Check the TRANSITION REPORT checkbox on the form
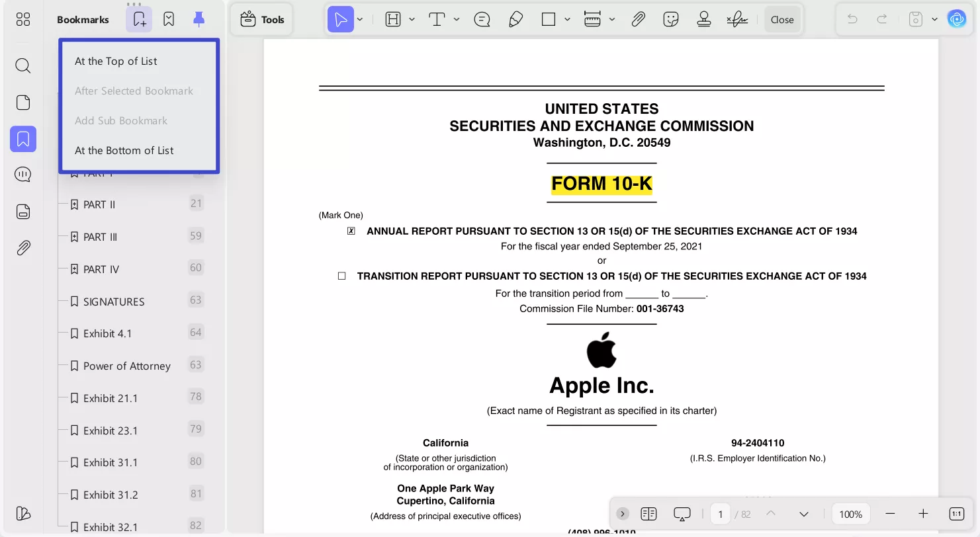This screenshot has width=980, height=537. click(341, 276)
